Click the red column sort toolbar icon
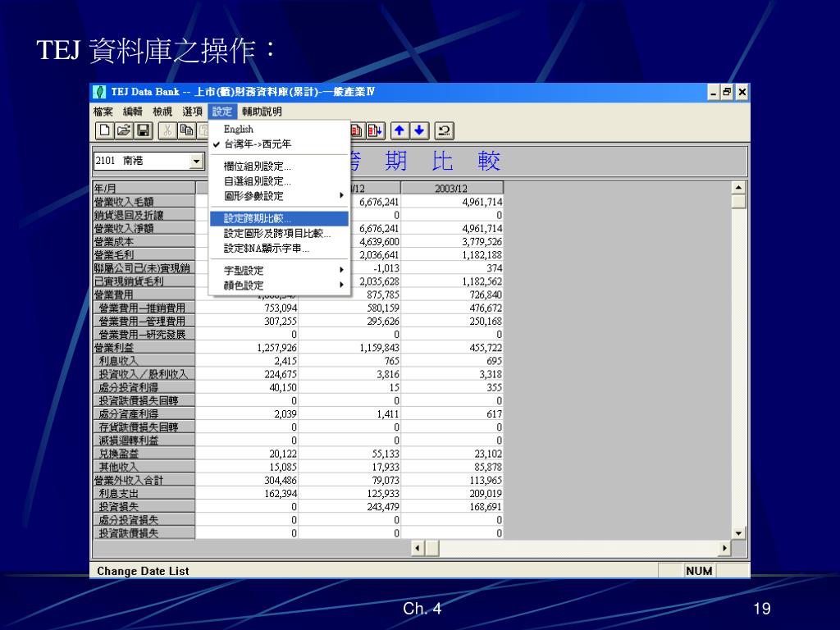 pos(376,130)
